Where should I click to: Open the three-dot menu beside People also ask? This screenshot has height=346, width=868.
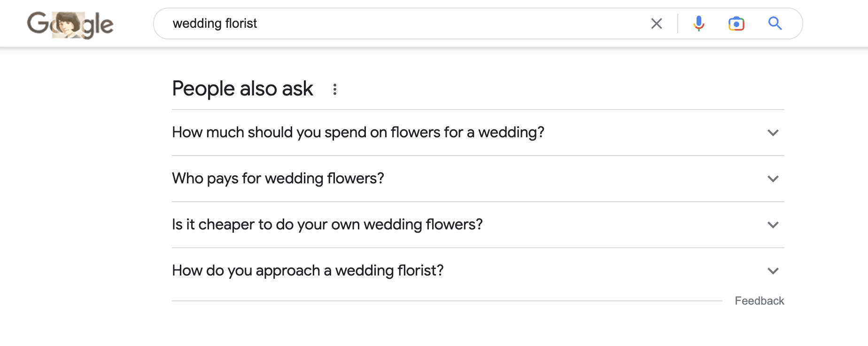coord(335,89)
